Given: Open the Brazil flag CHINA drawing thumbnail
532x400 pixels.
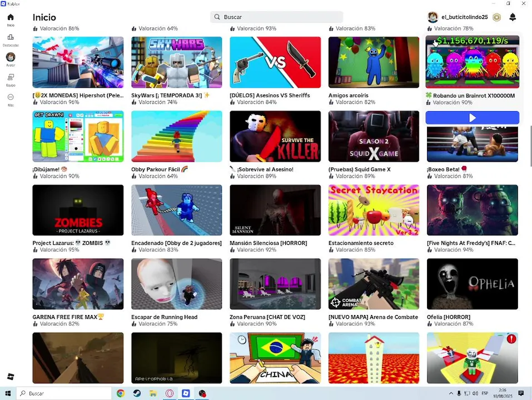Looking at the screenshot, I should 275,358.
